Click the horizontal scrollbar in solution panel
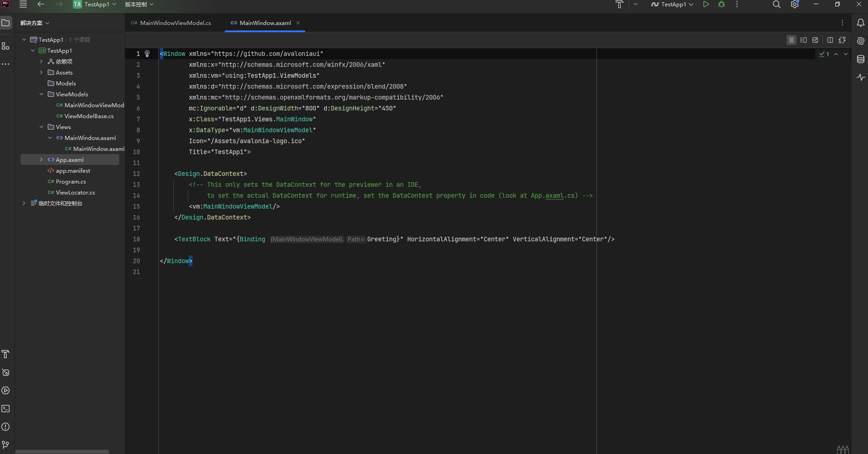The height and width of the screenshot is (454, 868). tap(62, 452)
